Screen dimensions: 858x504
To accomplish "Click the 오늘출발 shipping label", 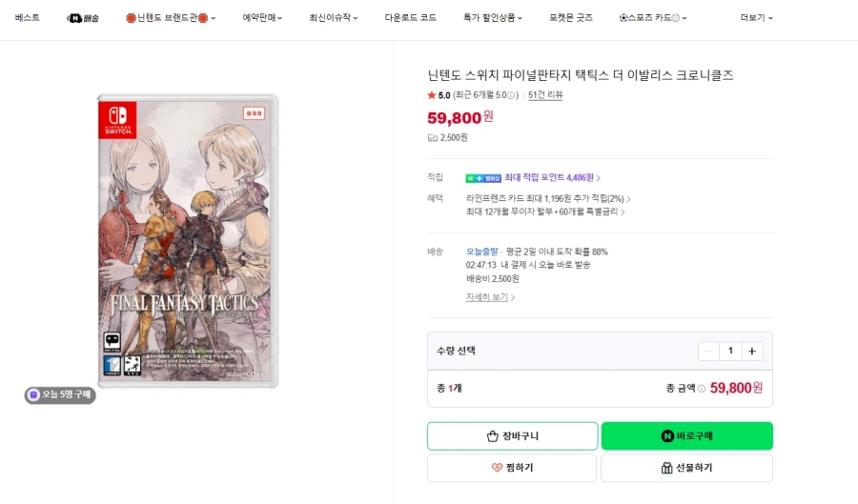I will click(x=482, y=252).
